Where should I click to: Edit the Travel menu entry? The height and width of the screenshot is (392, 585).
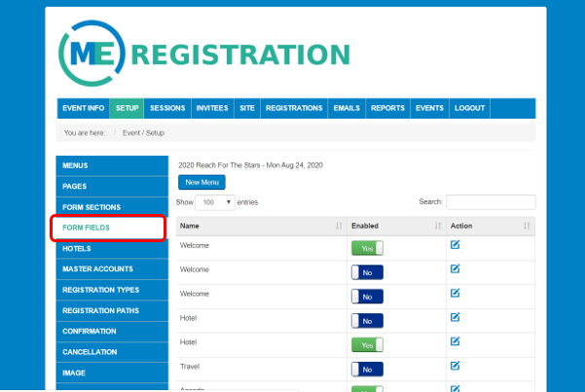click(x=456, y=366)
